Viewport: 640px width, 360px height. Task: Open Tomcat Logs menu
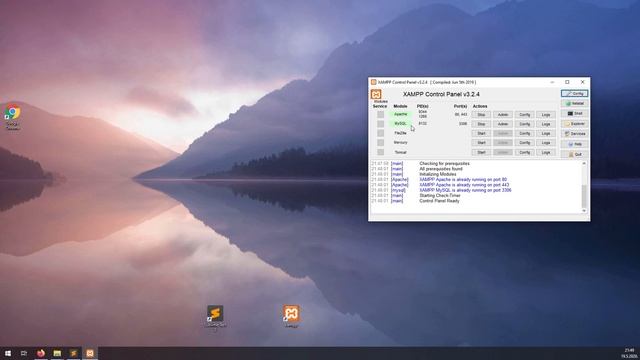(546, 152)
